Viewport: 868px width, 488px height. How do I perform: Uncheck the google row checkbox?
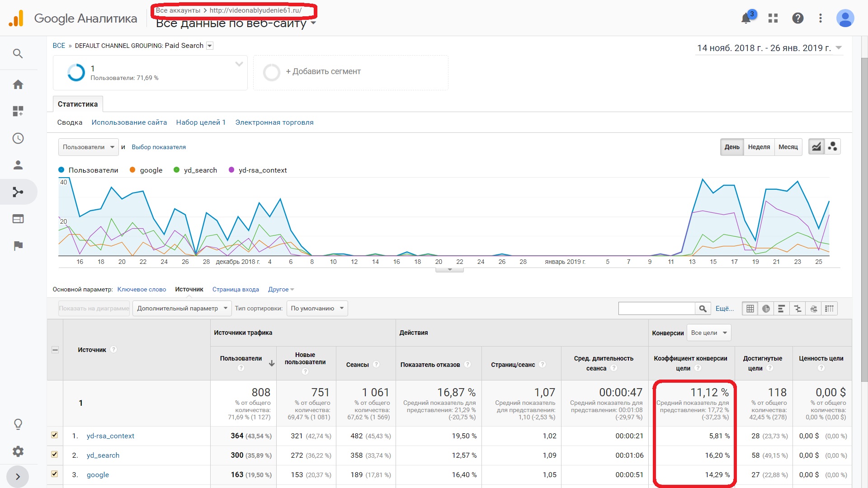[54, 474]
